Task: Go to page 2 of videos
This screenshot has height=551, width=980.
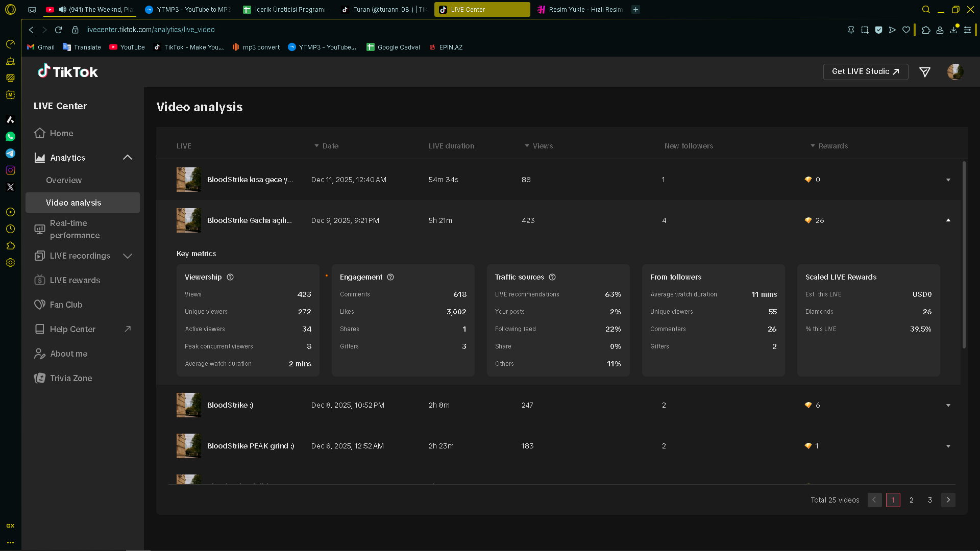Action: [x=912, y=500]
